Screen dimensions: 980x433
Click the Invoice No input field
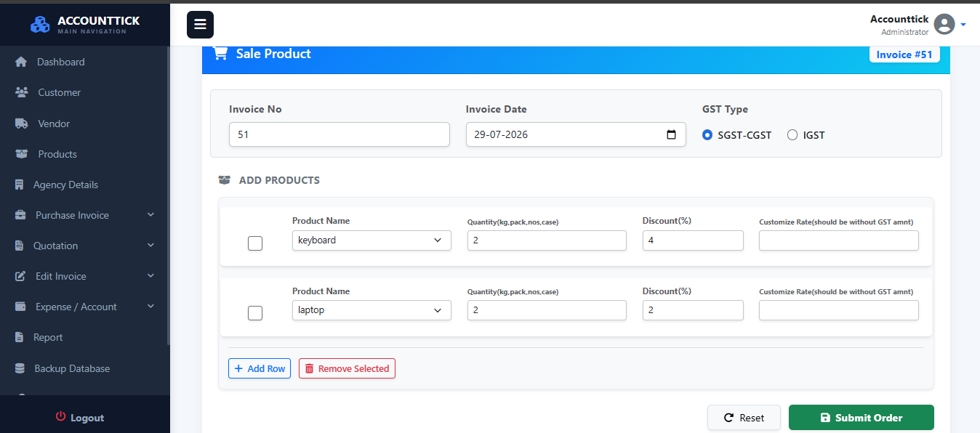coord(340,134)
